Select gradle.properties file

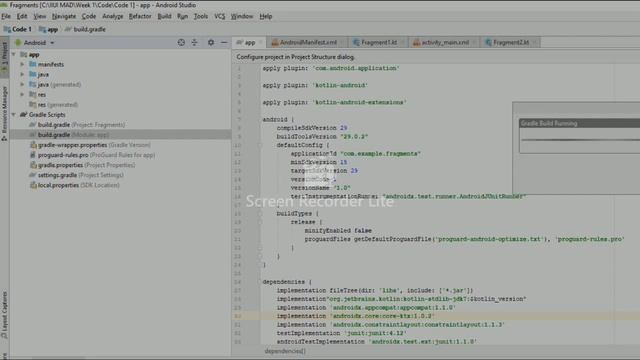[82, 165]
